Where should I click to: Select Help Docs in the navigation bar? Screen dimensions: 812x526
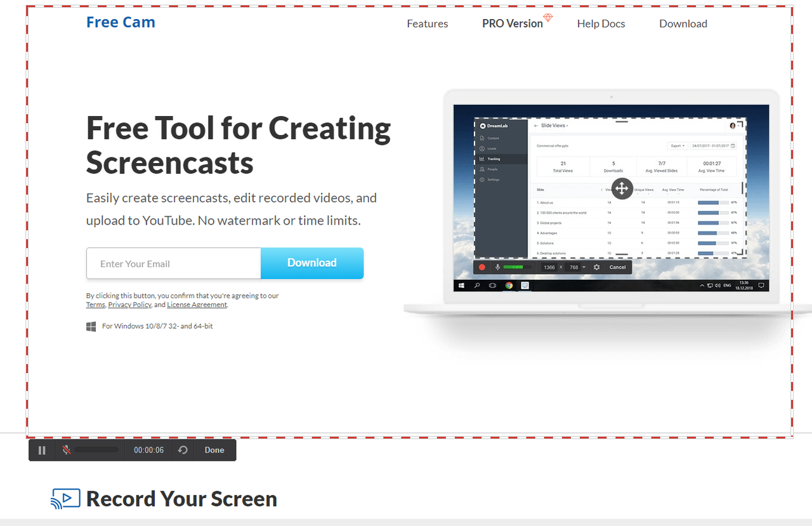[x=601, y=23]
